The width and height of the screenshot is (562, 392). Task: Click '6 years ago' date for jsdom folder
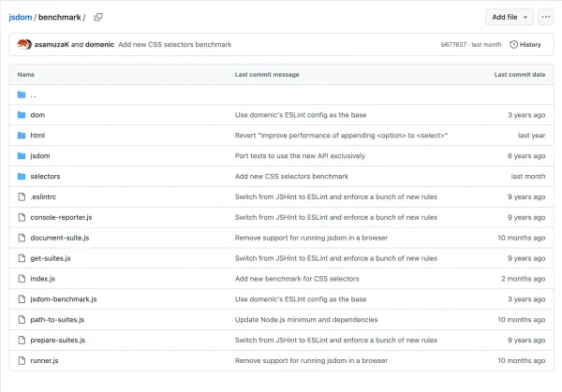pyautogui.click(x=526, y=155)
